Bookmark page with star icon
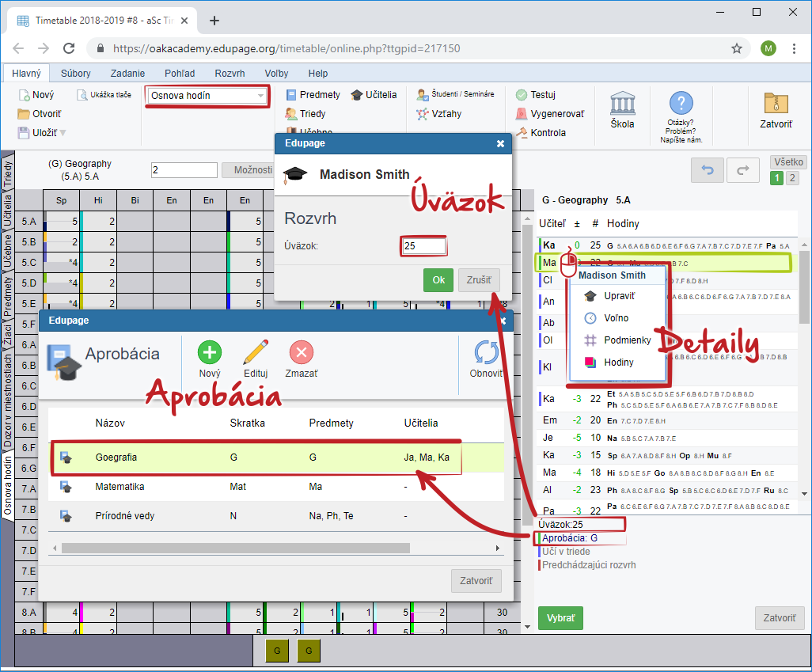 736,48
